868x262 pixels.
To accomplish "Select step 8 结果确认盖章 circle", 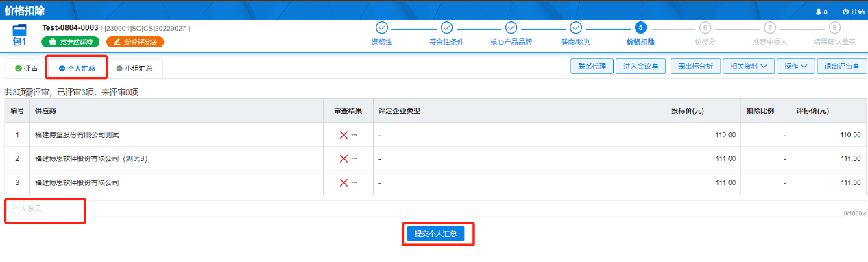I will tap(834, 27).
